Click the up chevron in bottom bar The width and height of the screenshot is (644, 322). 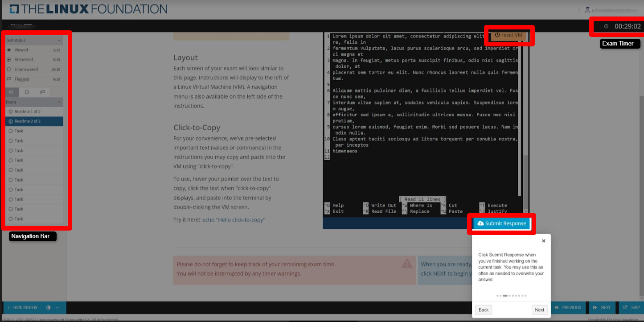point(57,307)
